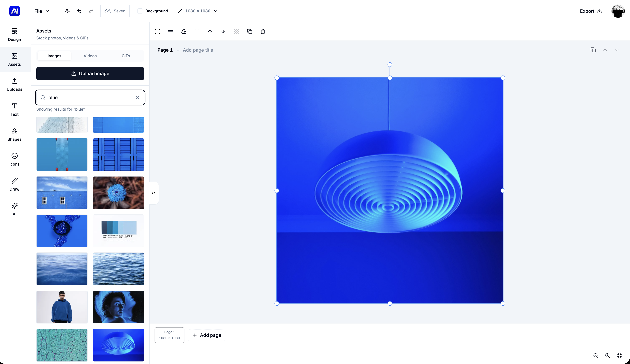This screenshot has width=630, height=364.
Task: Move page down with chevron arrow
Action: coord(617,50)
